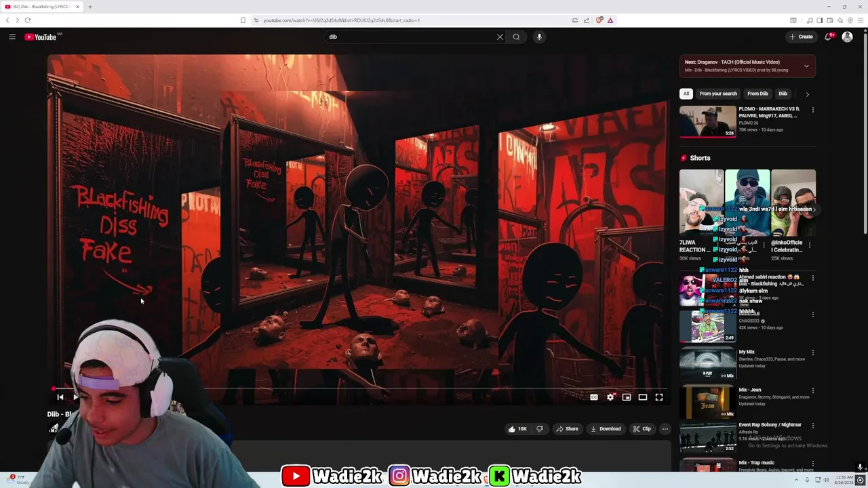The height and width of the screenshot is (488, 868).
Task: Open Event Rap Bobony / Nightmar video
Action: pos(708,438)
